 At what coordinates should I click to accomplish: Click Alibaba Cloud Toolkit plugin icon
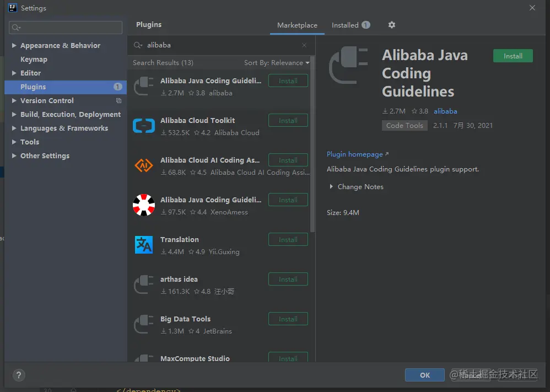click(x=144, y=126)
